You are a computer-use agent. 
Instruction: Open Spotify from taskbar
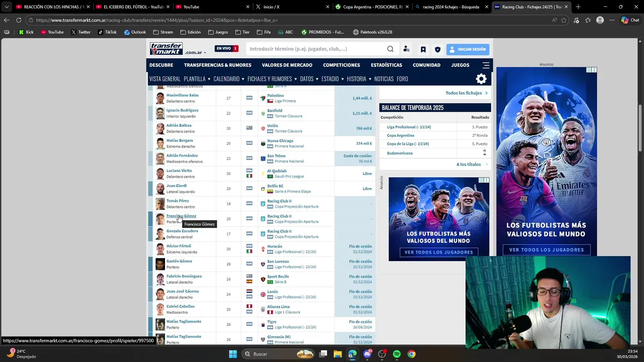click(x=397, y=354)
